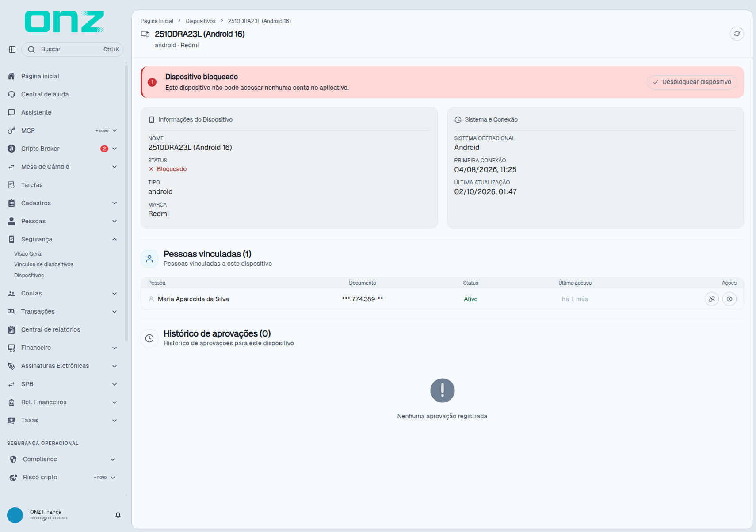Open the Central de ajuda menu item
Screen dimensions: 756x532
click(62, 94)
